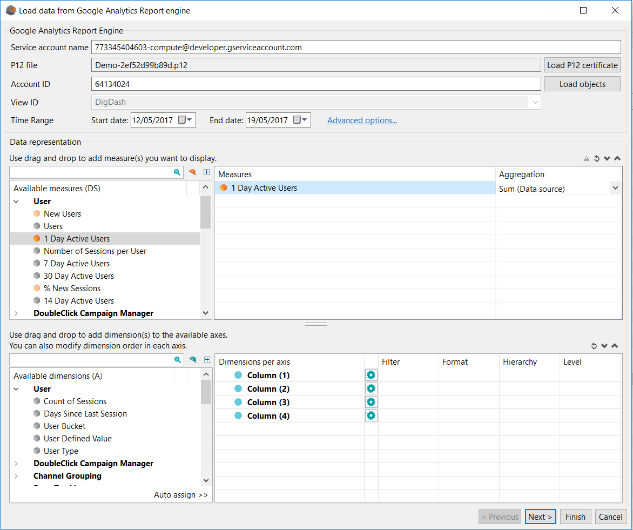The width and height of the screenshot is (633, 530).
Task: Click the teal circle icon of Column (3)
Action: point(238,402)
